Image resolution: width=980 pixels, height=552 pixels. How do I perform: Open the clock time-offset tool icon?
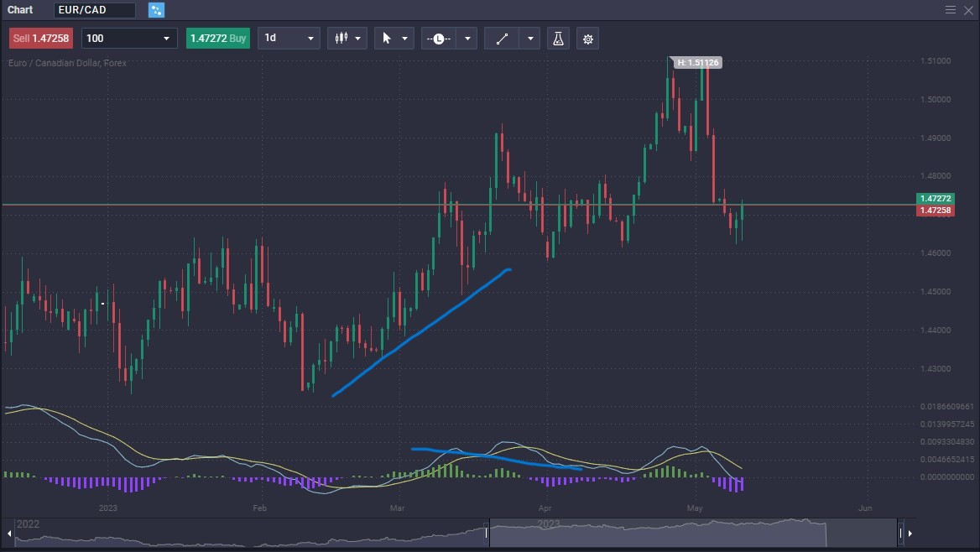440,38
